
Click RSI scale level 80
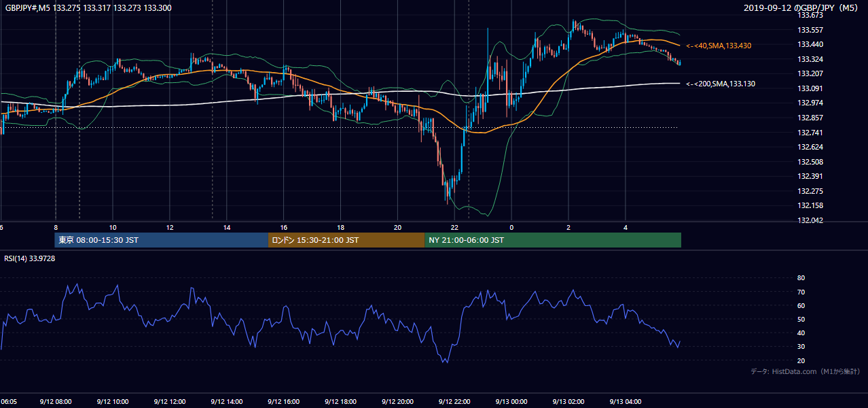click(x=801, y=278)
